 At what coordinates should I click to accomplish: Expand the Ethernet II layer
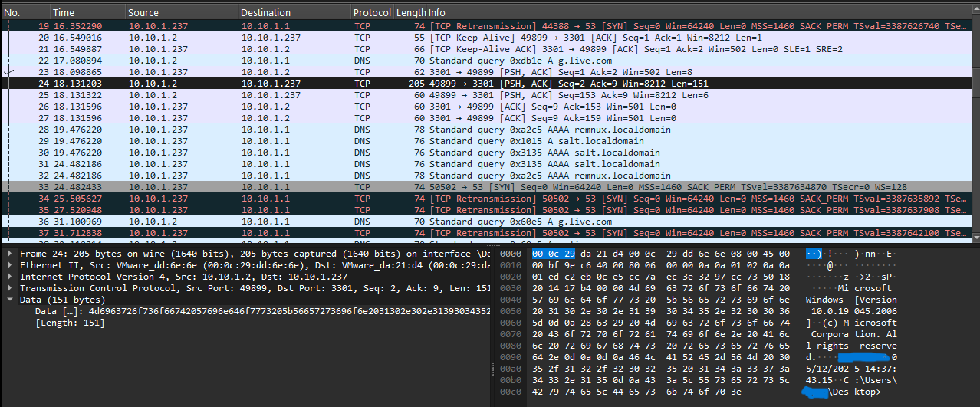[x=8, y=265]
